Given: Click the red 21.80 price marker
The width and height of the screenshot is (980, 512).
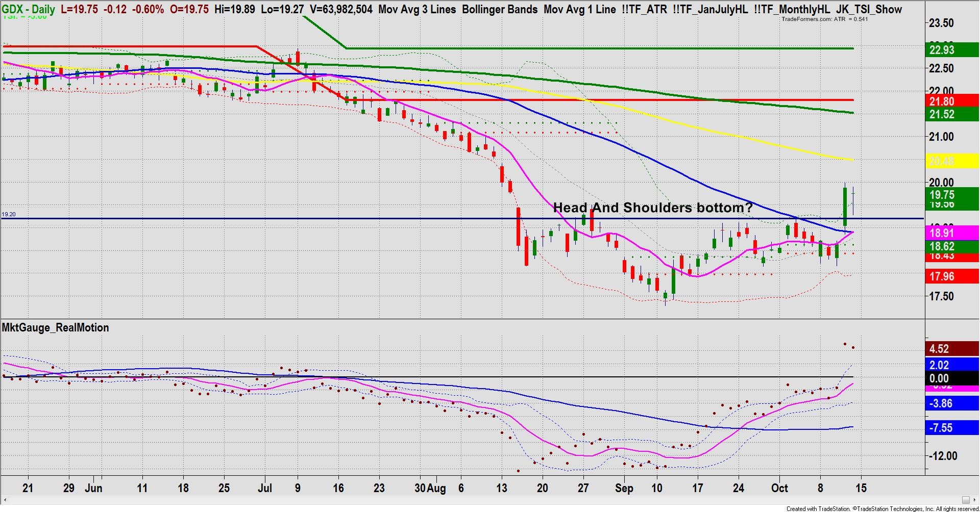Looking at the screenshot, I should click(951, 101).
